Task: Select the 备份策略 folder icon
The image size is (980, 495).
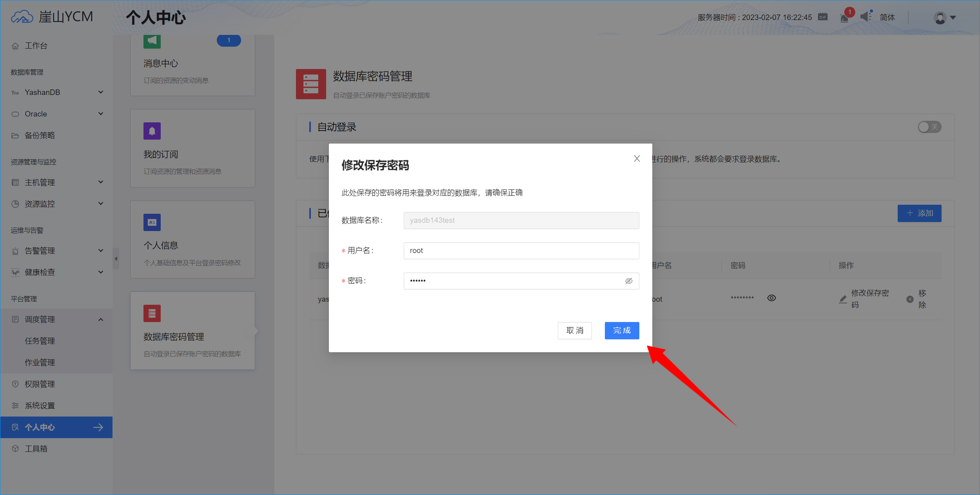Action: (x=15, y=135)
